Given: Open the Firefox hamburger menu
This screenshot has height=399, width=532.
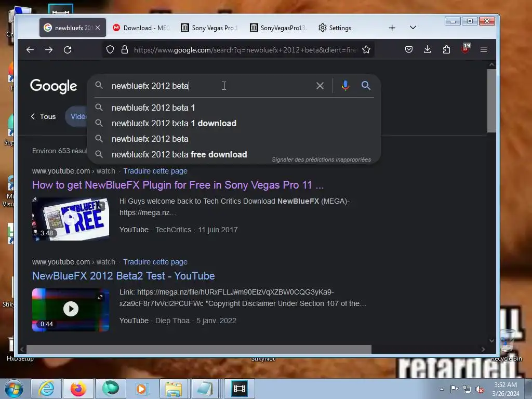Looking at the screenshot, I should [484, 49].
